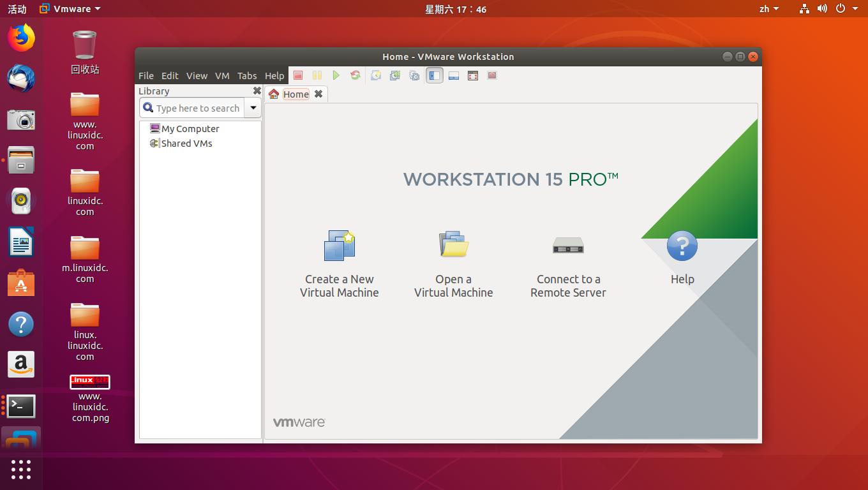
Task: Click the Connect to a Remote Server label
Action: [x=568, y=286]
